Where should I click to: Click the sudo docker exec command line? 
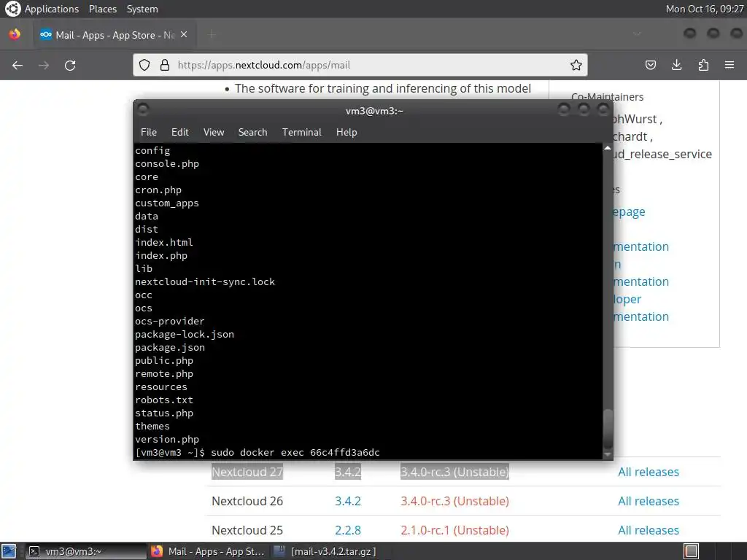tap(295, 452)
